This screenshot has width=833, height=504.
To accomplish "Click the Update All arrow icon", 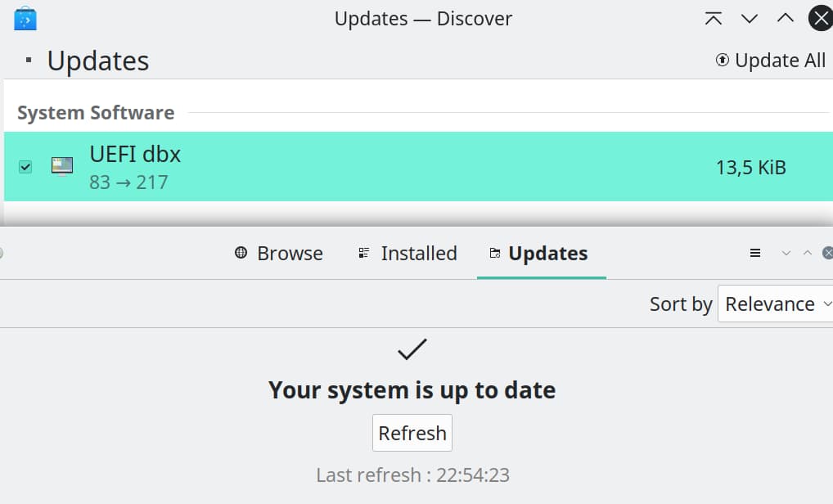I will (x=722, y=60).
